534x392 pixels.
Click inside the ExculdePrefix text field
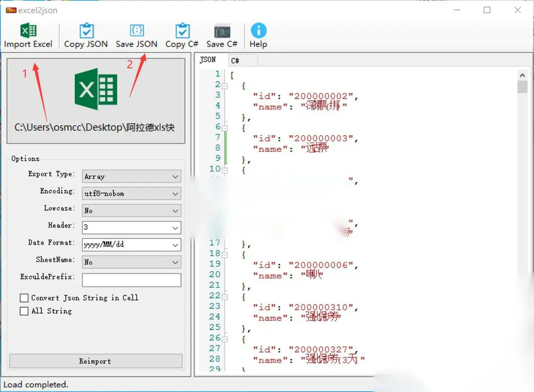pos(131,280)
